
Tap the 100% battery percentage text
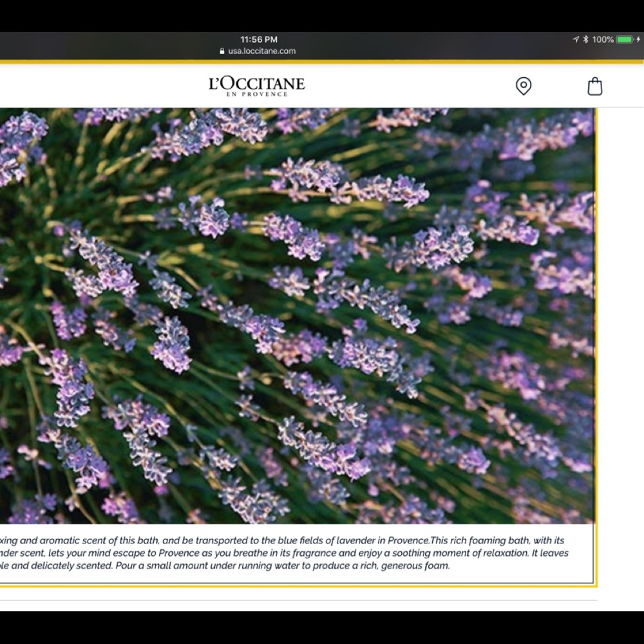tap(603, 39)
